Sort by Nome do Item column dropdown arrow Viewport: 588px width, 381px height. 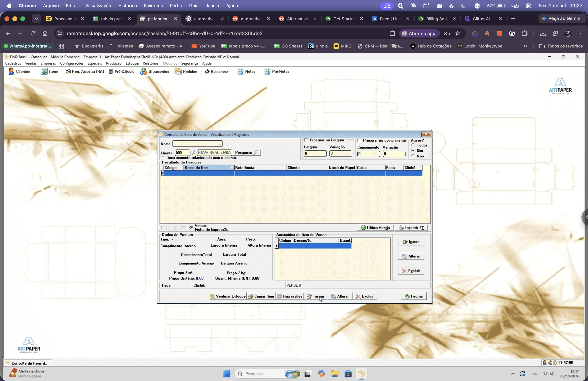click(231, 168)
